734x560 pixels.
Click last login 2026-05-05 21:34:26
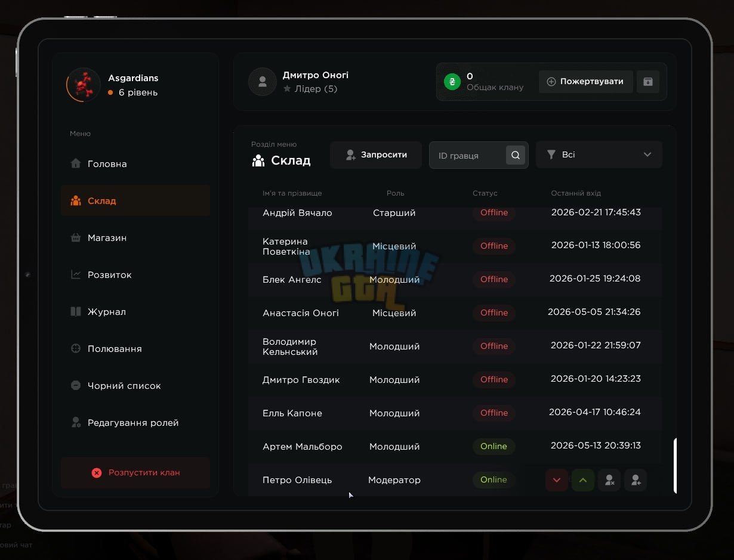(594, 312)
